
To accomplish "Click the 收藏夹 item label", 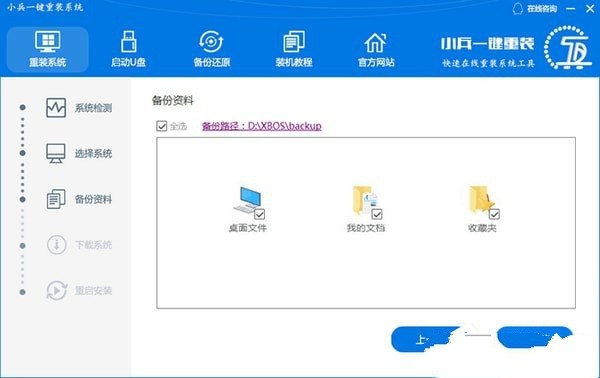I will point(482,228).
